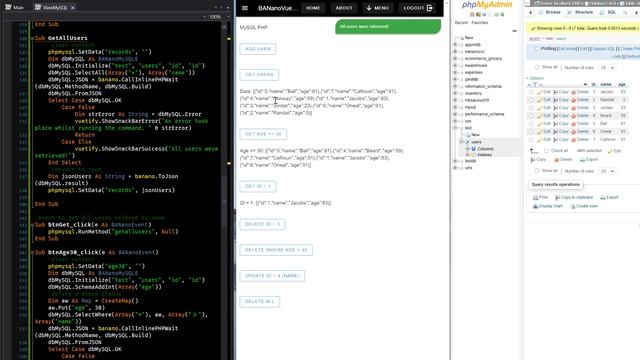Open the lower Number of rows dropdown

point(607,171)
